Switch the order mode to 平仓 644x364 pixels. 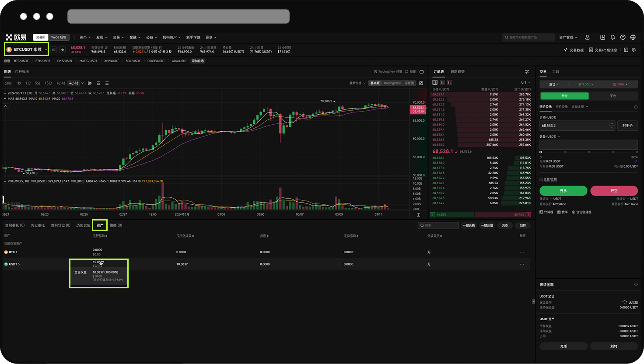[613, 96]
